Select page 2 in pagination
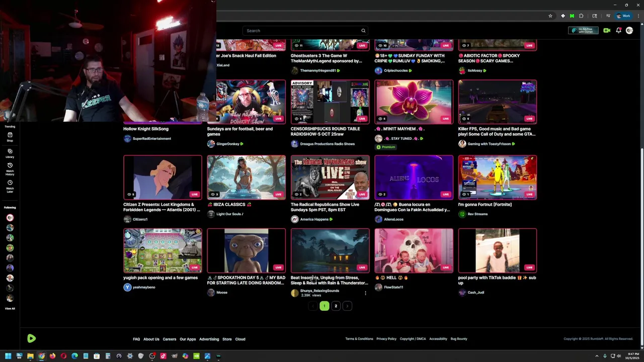 [336, 306]
